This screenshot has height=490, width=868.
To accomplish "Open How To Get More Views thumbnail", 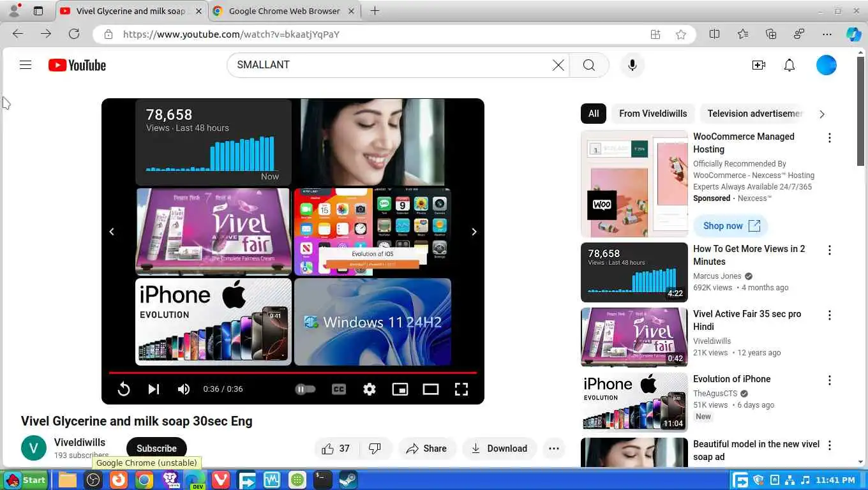I will [634, 272].
